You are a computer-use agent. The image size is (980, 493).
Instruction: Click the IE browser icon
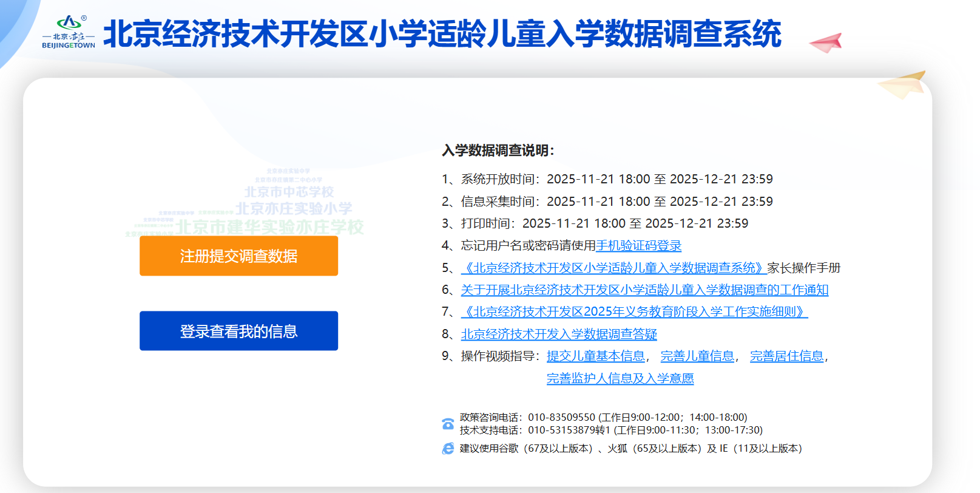coord(448,449)
